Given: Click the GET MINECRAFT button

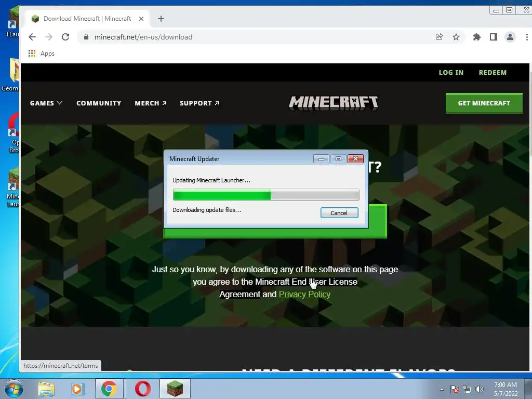Looking at the screenshot, I should click(484, 103).
